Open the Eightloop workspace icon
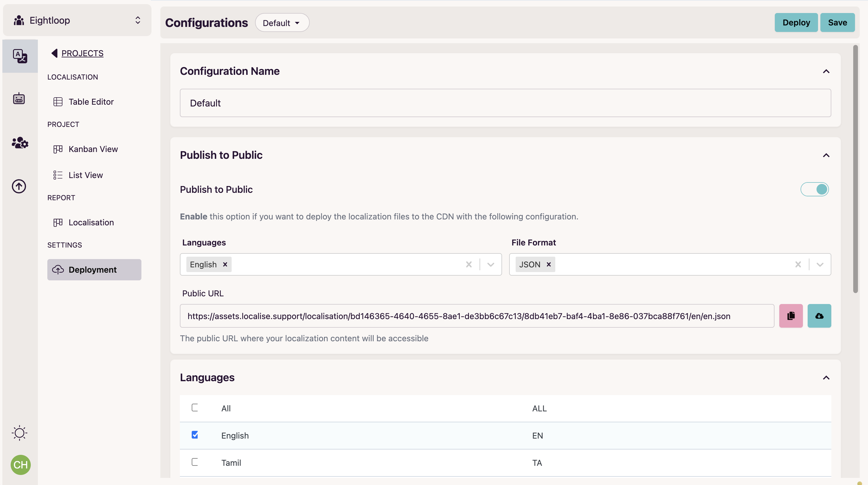 click(19, 20)
